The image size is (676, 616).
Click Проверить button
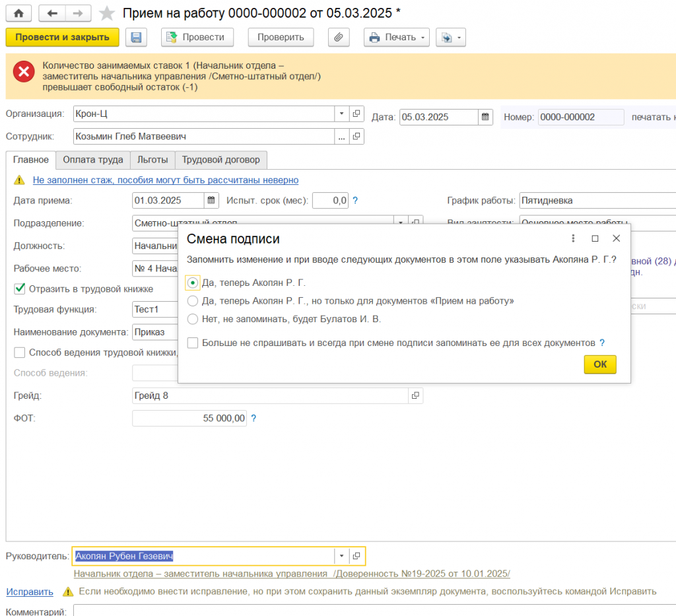281,38
